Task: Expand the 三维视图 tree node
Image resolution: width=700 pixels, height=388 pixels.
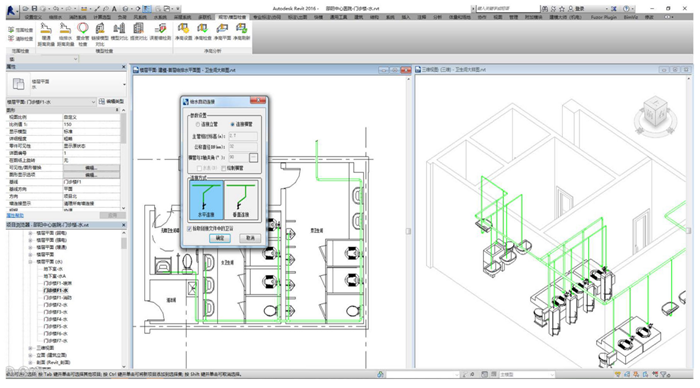Action: point(30,348)
